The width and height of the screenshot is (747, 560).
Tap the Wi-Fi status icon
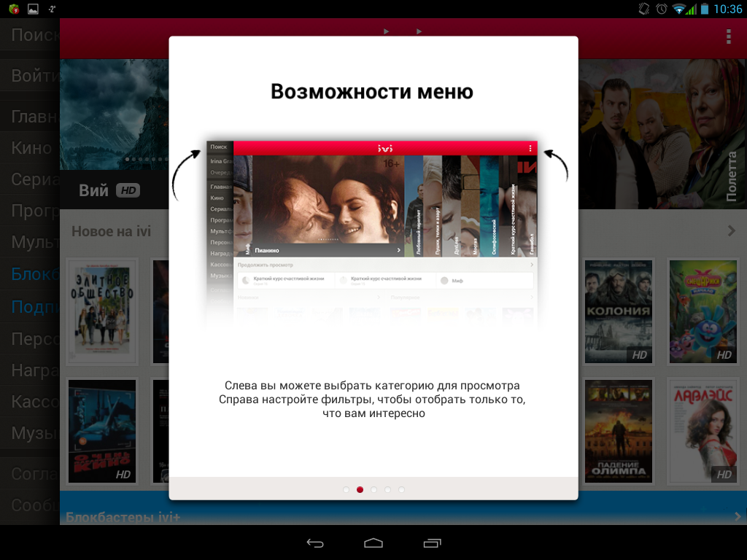pyautogui.click(x=678, y=9)
